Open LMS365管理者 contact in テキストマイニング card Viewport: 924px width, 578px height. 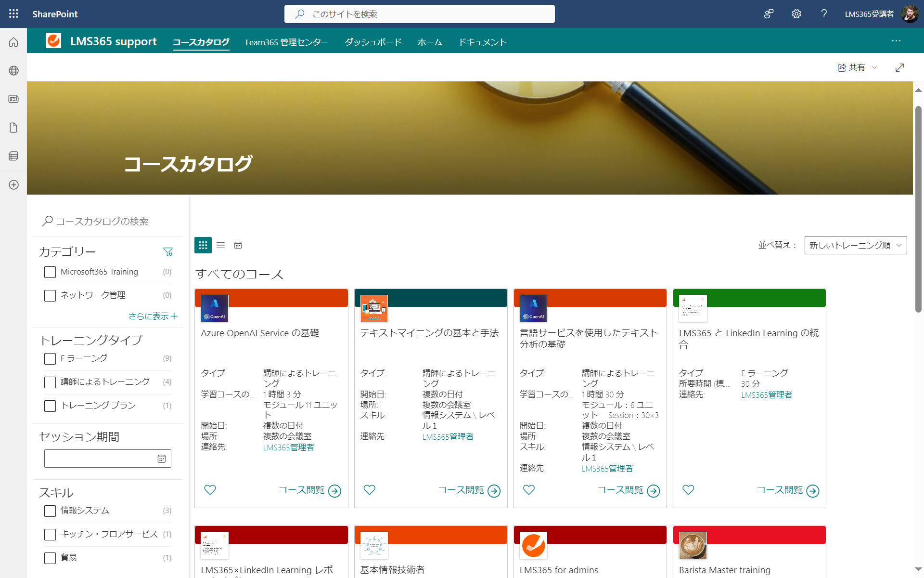point(448,437)
